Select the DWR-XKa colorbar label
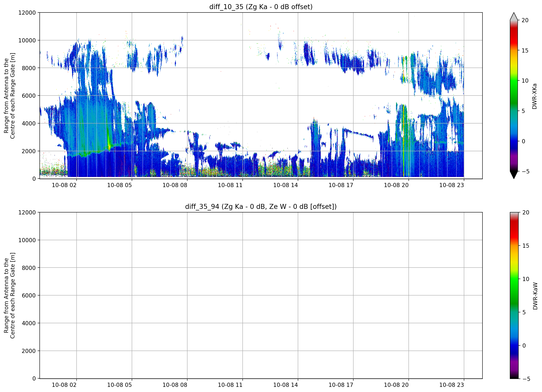Screen dimensions: 542x392 [x=535, y=96]
